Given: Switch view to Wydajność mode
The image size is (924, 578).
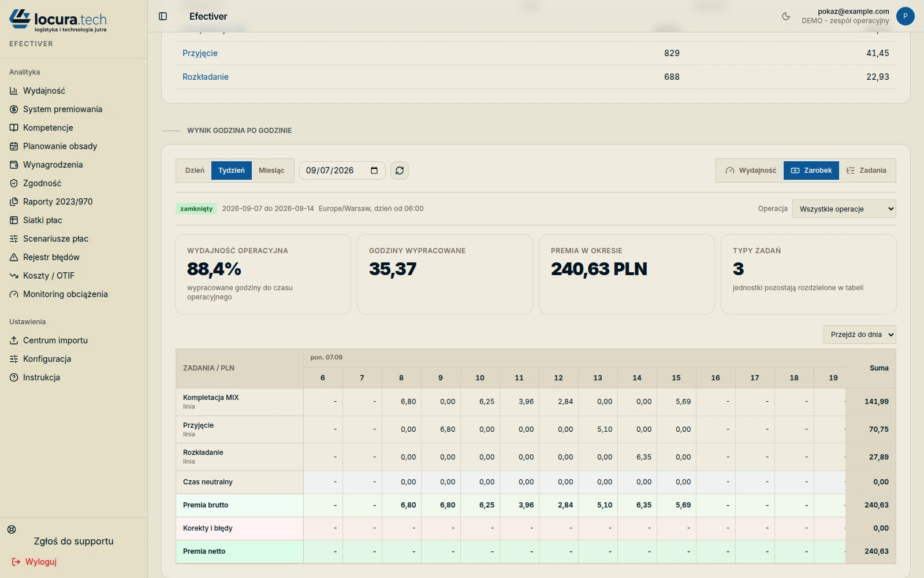Looking at the screenshot, I should pyautogui.click(x=751, y=171).
